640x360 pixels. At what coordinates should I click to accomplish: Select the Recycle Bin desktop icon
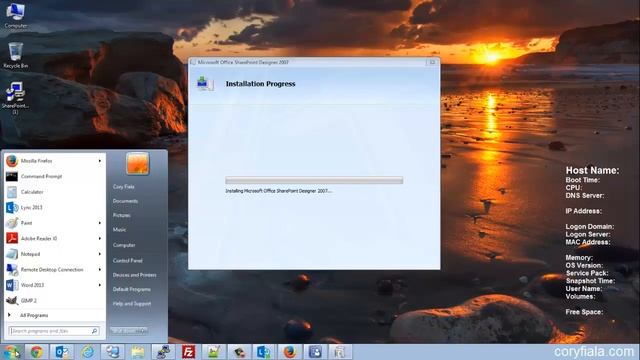click(16, 56)
